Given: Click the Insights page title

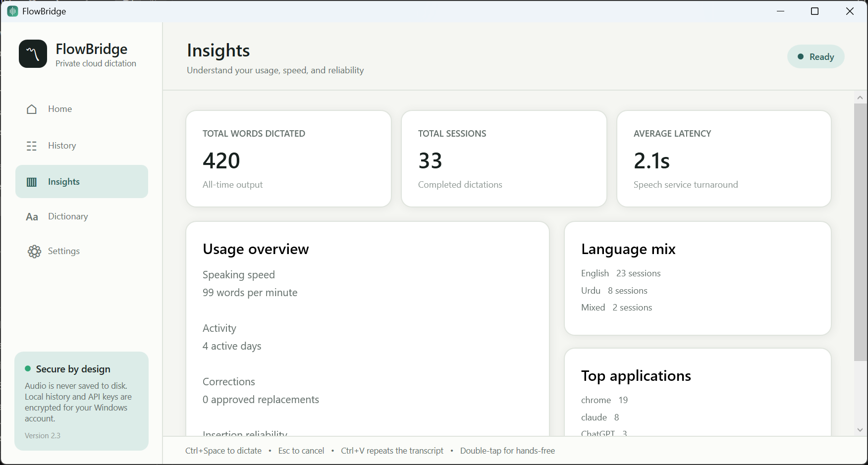Looking at the screenshot, I should (x=218, y=51).
